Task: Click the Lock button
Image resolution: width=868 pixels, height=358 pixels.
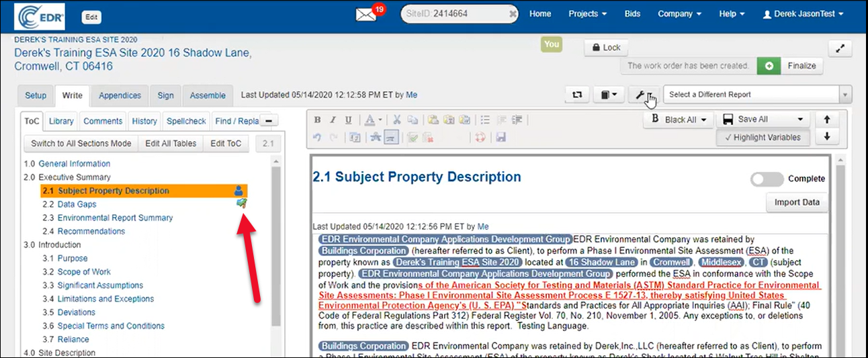Action: coord(606,48)
